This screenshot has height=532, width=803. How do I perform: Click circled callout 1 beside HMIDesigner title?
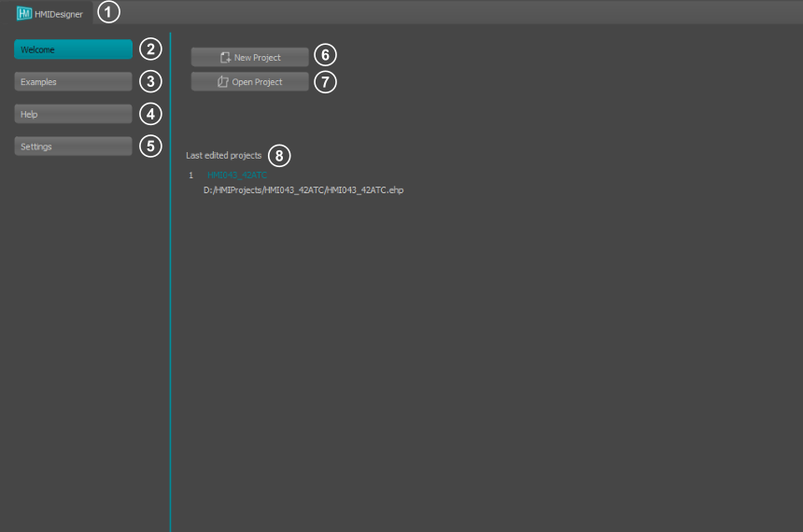pyautogui.click(x=109, y=13)
